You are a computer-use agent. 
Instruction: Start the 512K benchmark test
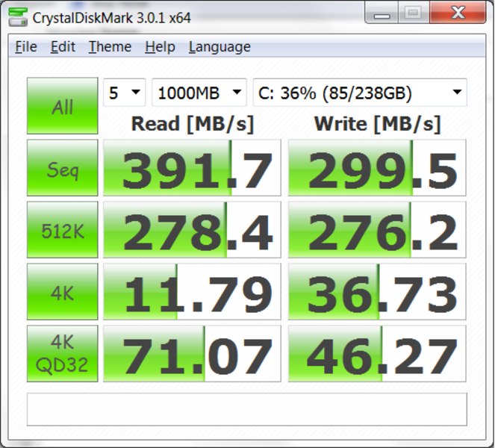[63, 229]
